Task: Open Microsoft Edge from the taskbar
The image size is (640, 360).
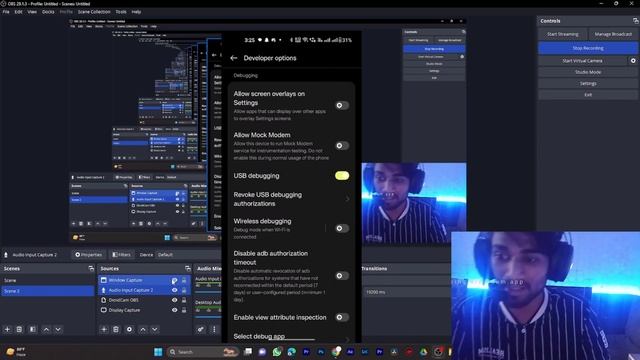Action: point(291,352)
